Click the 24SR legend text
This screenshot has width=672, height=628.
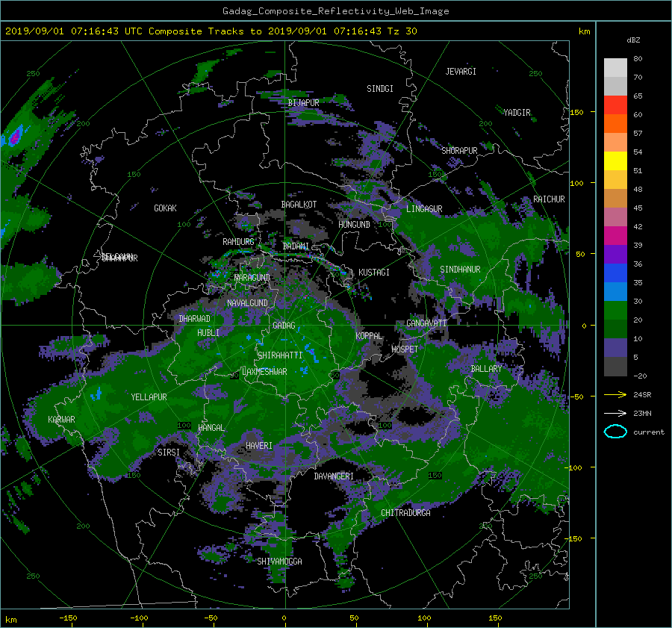click(642, 394)
